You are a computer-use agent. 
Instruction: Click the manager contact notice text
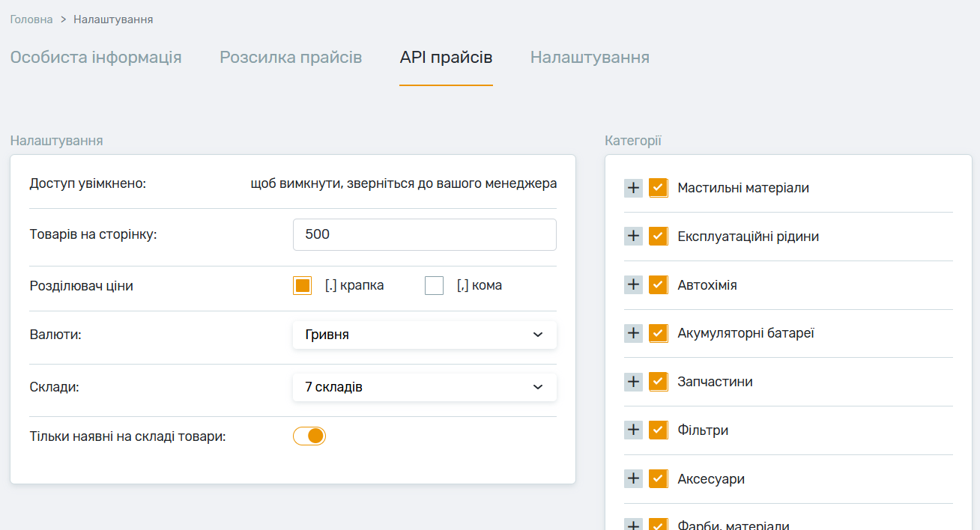[404, 183]
